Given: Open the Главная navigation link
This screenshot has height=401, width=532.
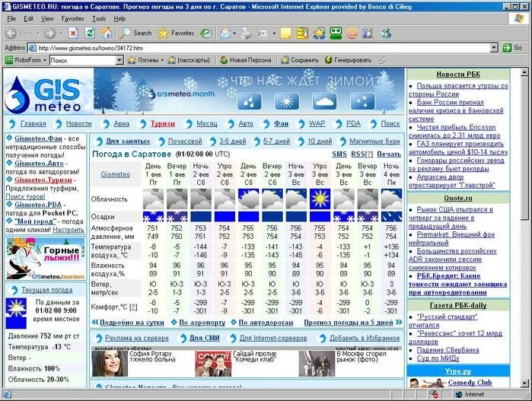Looking at the screenshot, I should (33, 123).
